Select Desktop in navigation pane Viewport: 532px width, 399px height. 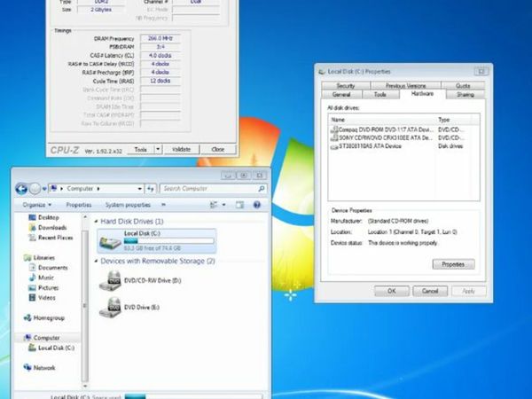(44, 217)
